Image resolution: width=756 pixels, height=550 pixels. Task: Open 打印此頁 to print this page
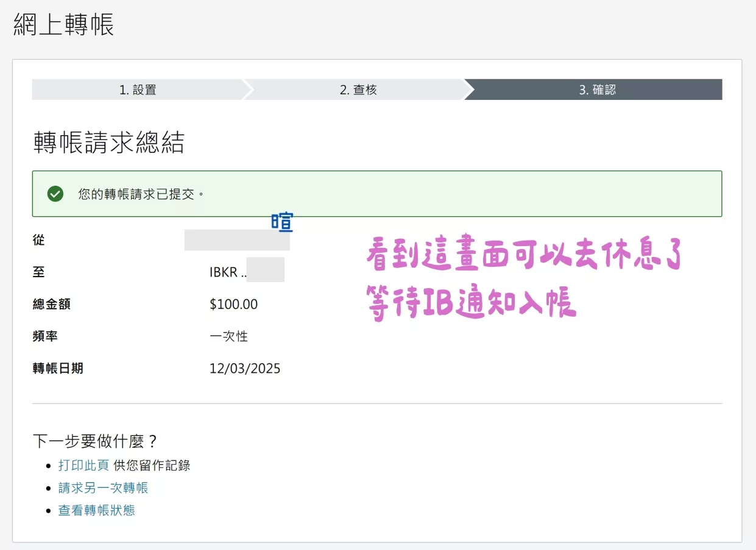click(x=83, y=465)
